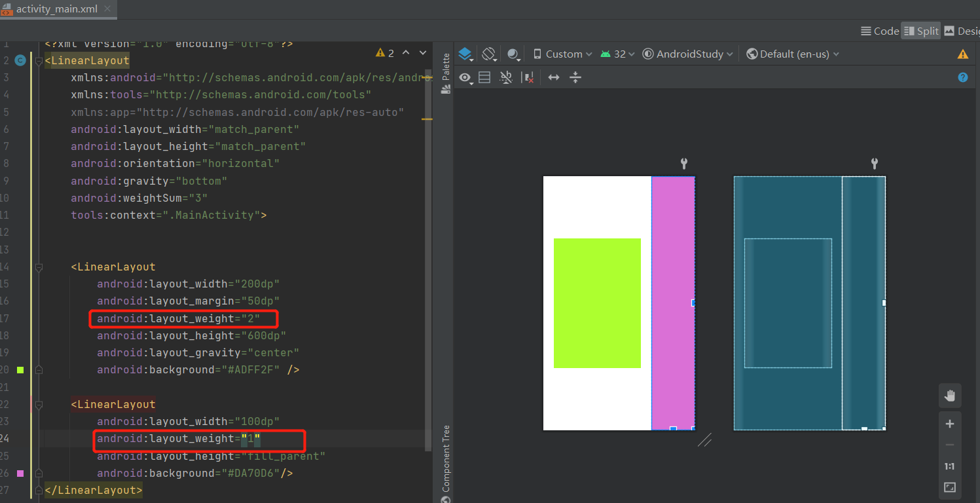Open the Palette side panel
Screen dimensions: 980x503
click(x=446, y=73)
